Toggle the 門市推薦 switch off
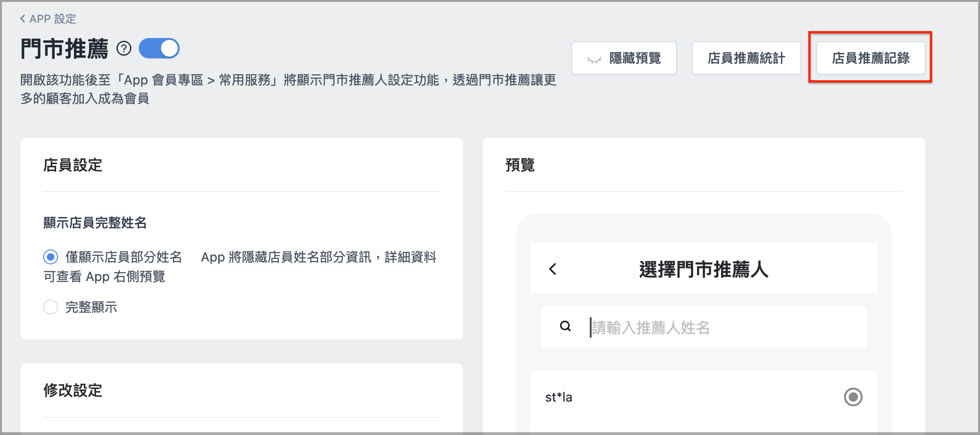Image resolution: width=980 pixels, height=435 pixels. (159, 48)
